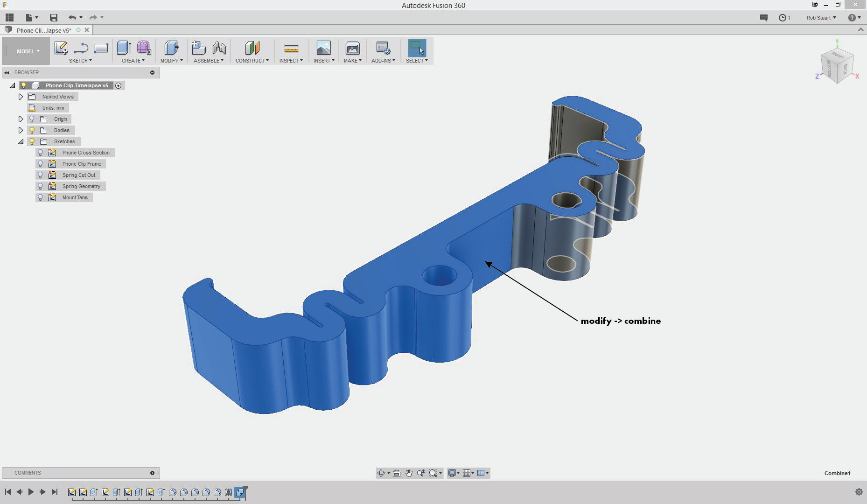Expand the Bodies folder
Image resolution: width=867 pixels, height=504 pixels.
click(x=21, y=130)
